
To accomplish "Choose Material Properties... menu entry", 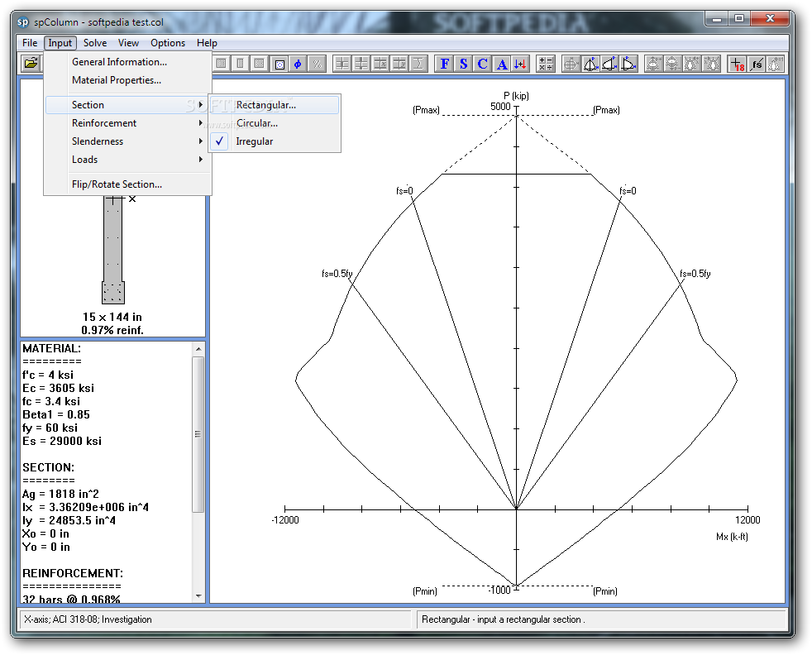I will pos(128,80).
